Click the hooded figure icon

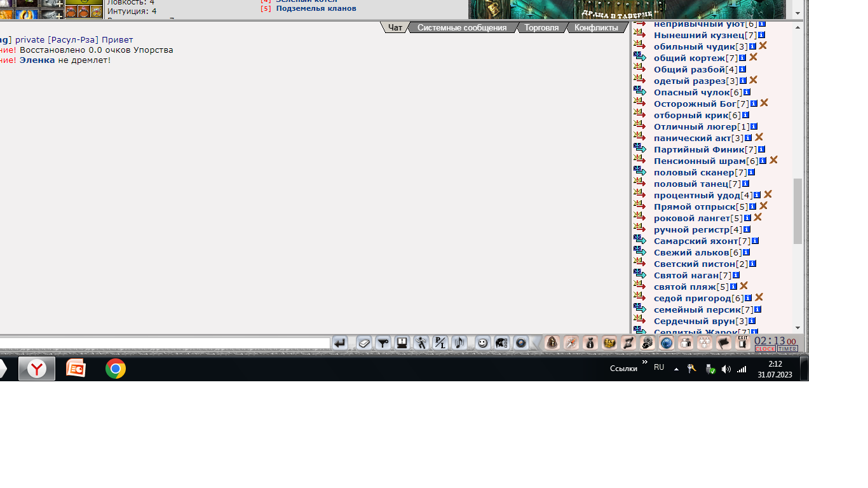pos(552,343)
